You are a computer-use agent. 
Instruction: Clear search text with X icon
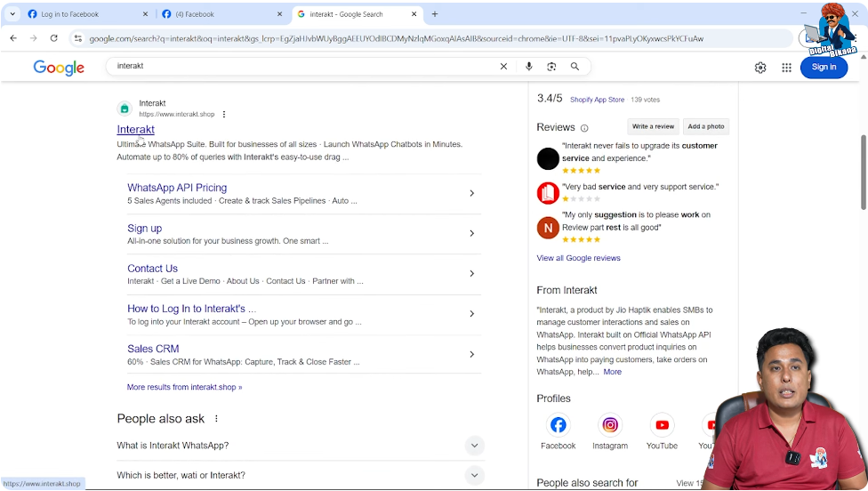tap(503, 67)
